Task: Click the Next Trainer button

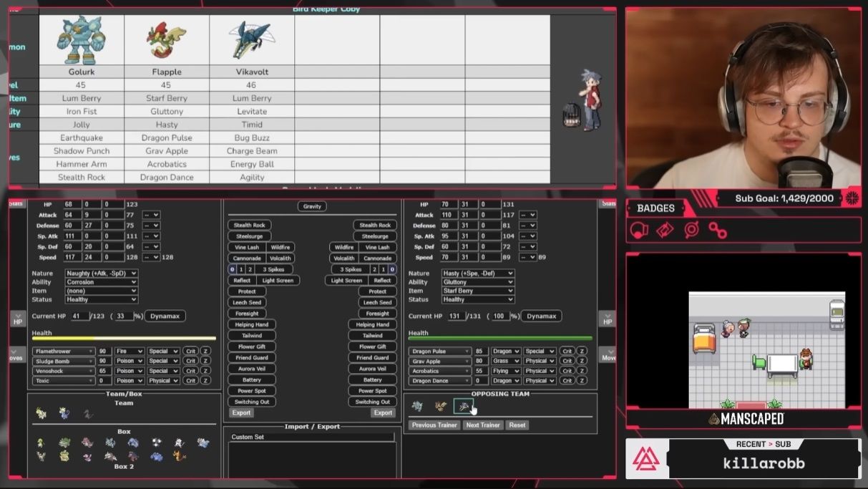Action: [483, 425]
